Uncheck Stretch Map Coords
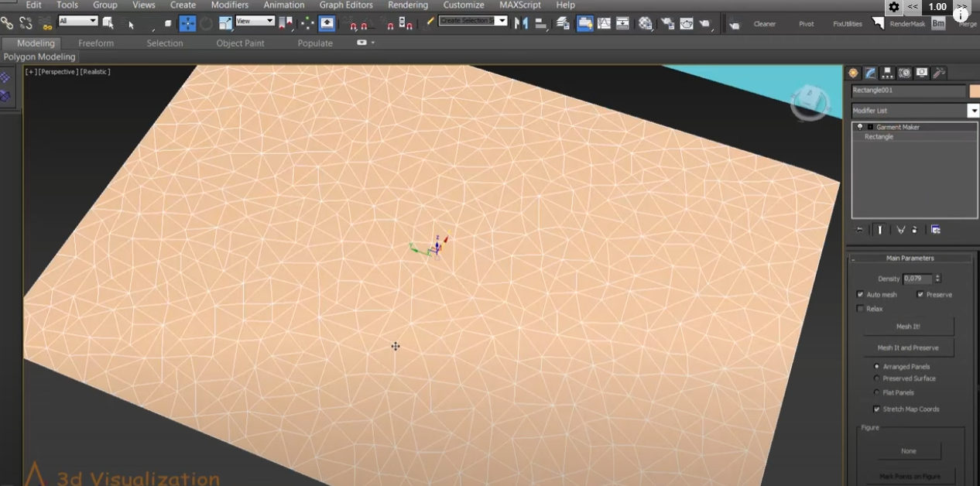The image size is (980, 486). 876,409
